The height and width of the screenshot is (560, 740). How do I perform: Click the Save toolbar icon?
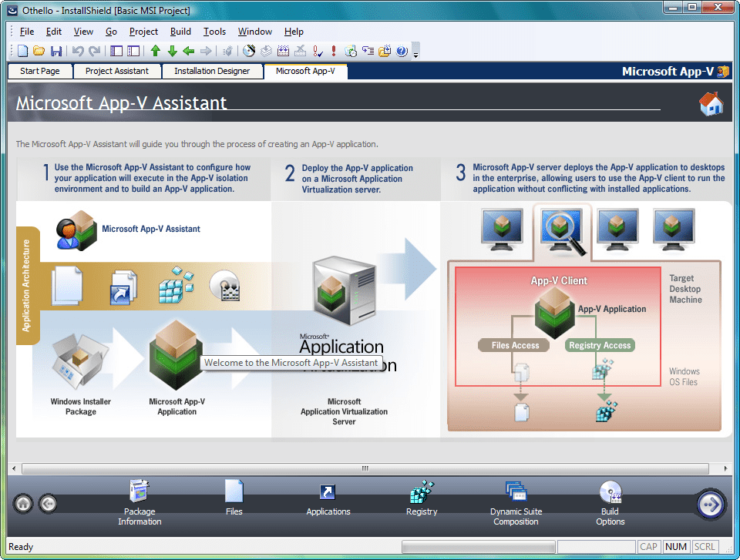[56, 51]
